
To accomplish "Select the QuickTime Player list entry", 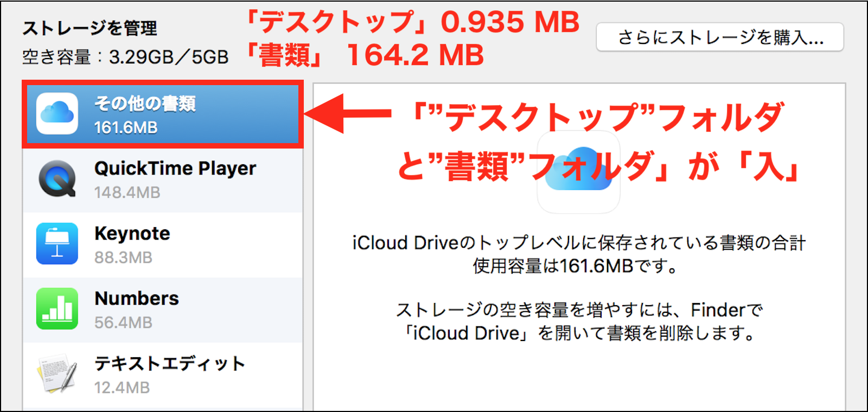I will [163, 179].
